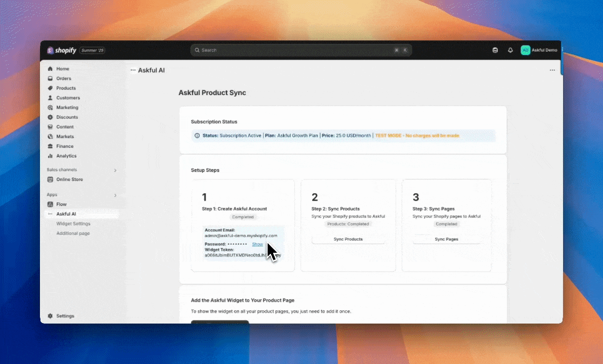Click the Settings gear icon
Viewport: 603px width, 364px height.
[x=50, y=316]
